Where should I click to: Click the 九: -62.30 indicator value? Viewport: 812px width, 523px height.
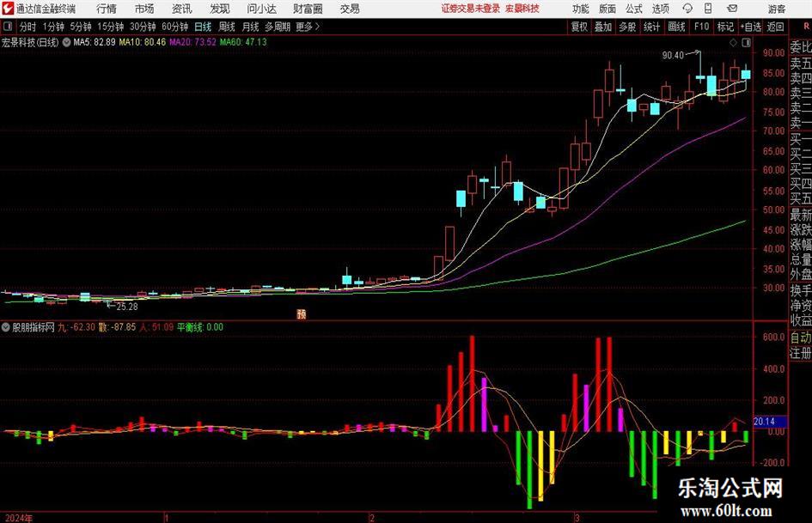click(76, 327)
